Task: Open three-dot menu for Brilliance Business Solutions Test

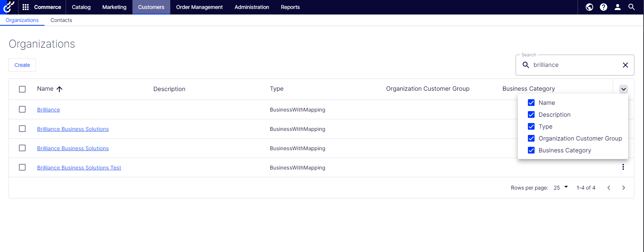Action: pyautogui.click(x=623, y=167)
